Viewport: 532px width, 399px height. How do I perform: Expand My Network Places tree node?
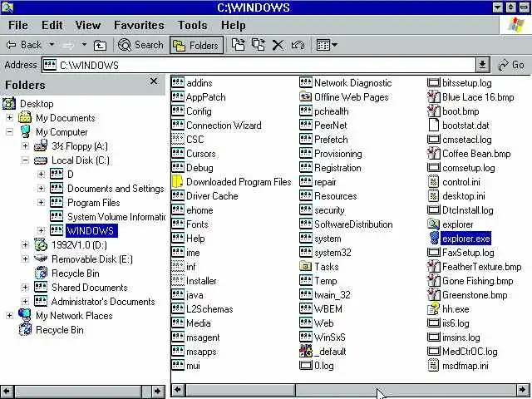click(9, 316)
